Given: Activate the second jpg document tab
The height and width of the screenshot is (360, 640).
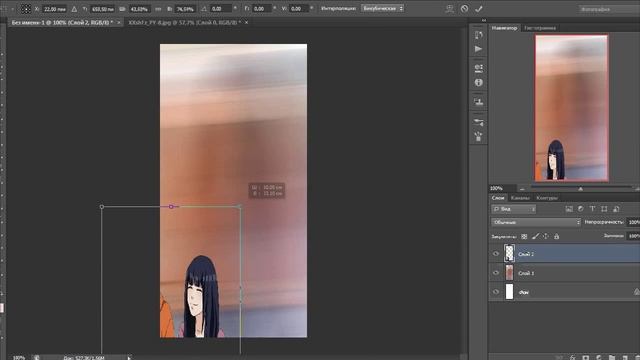Looking at the screenshot, I should pos(184,23).
